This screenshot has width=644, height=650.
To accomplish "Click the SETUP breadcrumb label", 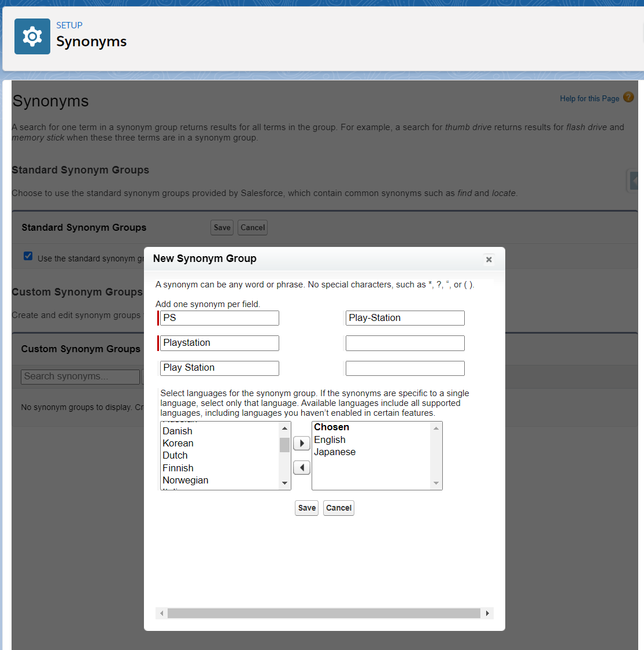I will (69, 25).
